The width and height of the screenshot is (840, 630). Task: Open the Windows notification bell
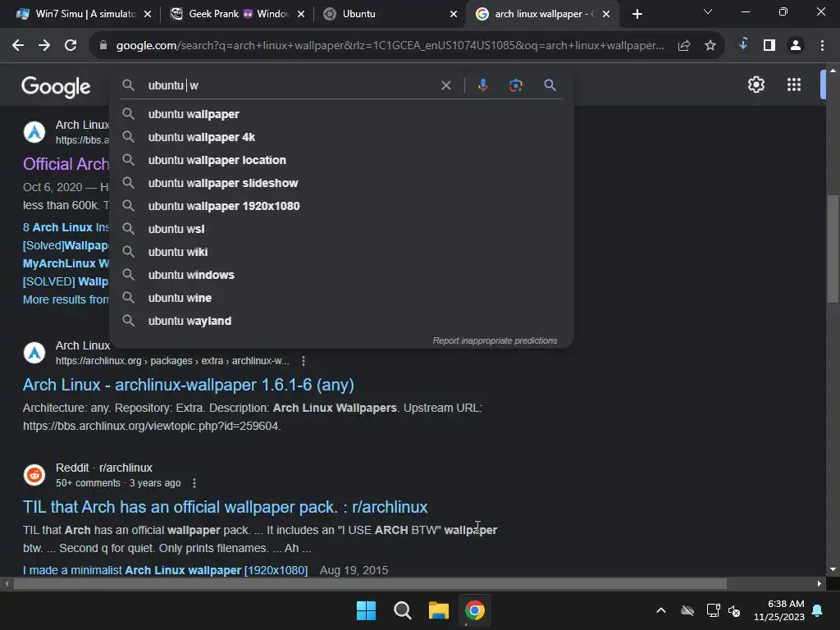pyautogui.click(x=818, y=610)
